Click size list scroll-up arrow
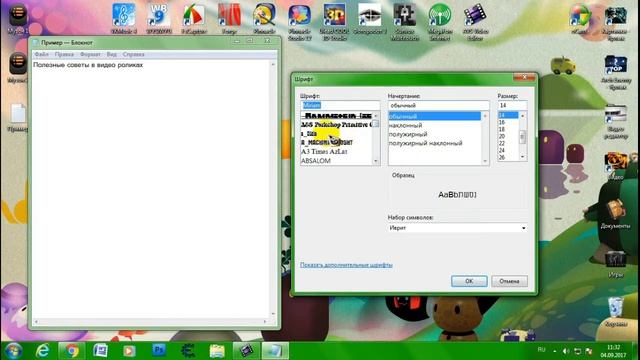Screen dimensions: 640x360 pyautogui.click(x=522, y=116)
